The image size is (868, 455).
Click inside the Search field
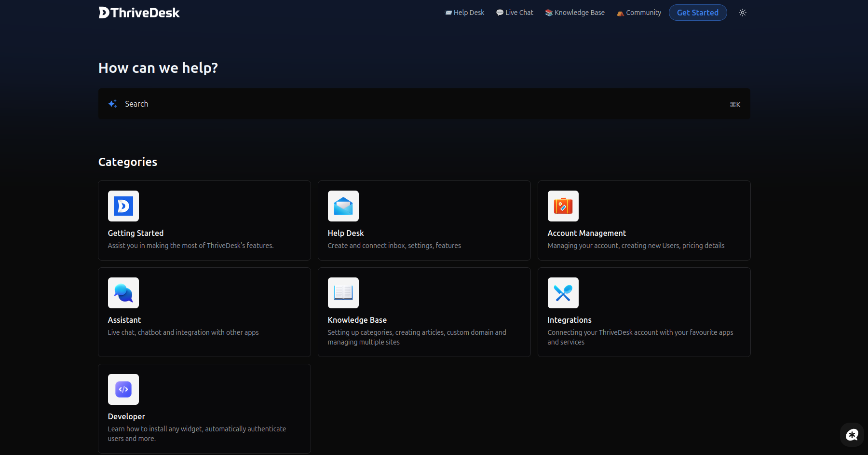(338, 103)
